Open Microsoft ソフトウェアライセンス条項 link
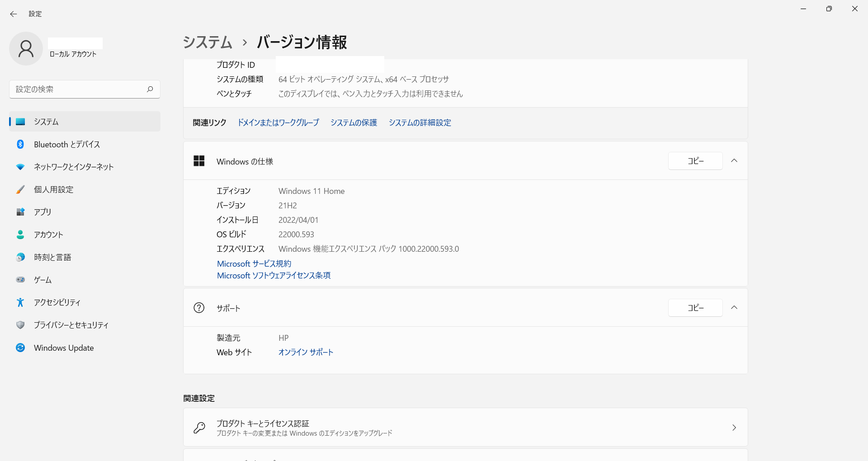This screenshot has height=461, width=868. 274,275
